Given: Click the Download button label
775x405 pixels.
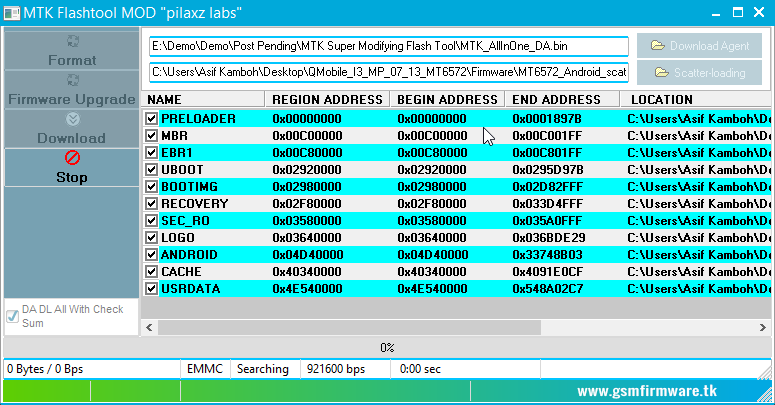Looking at the screenshot, I should [x=72, y=138].
